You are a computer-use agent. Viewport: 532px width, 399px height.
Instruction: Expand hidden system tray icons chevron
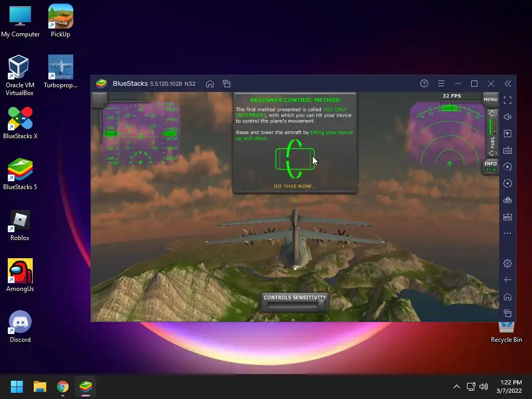(x=457, y=387)
